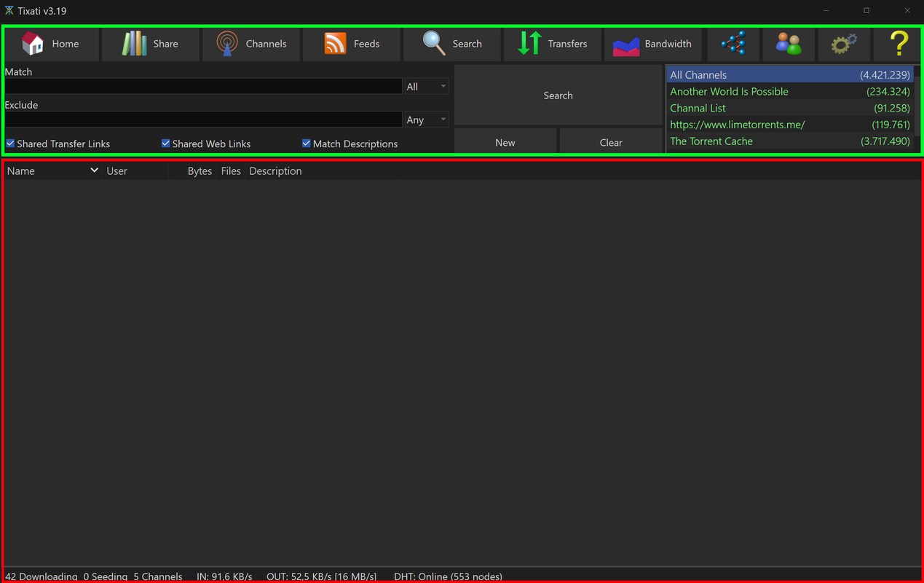This screenshot has width=924, height=583.
Task: Open the Exclude 'Any' dropdown
Action: point(427,120)
